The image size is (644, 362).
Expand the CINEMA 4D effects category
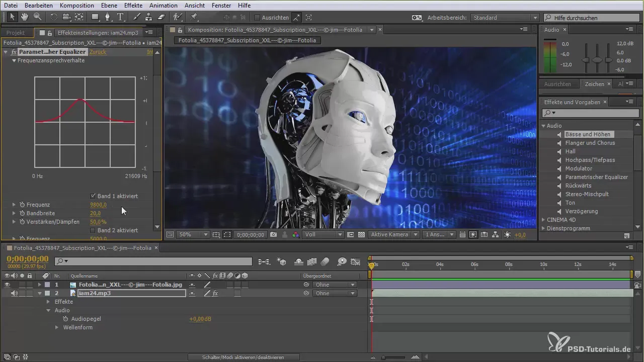click(543, 220)
